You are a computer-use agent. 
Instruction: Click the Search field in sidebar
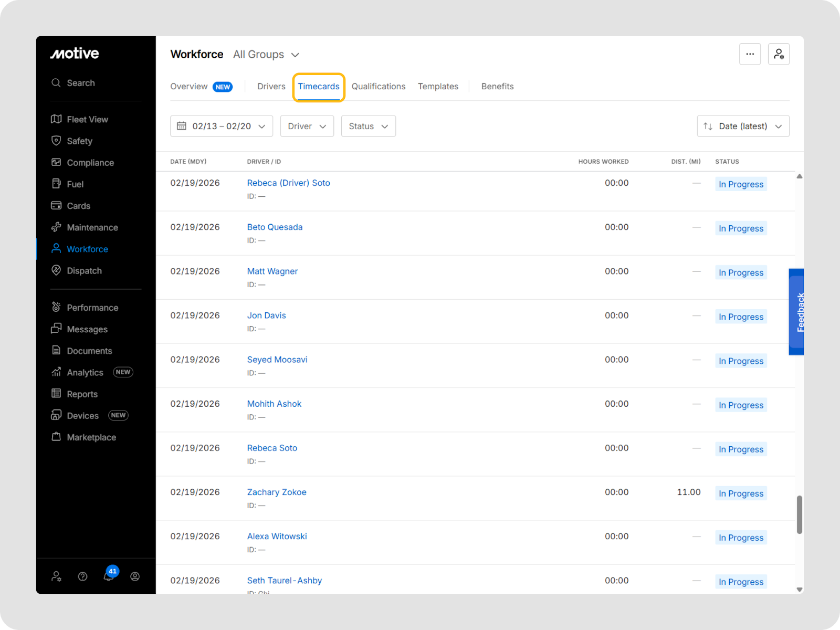click(x=81, y=83)
